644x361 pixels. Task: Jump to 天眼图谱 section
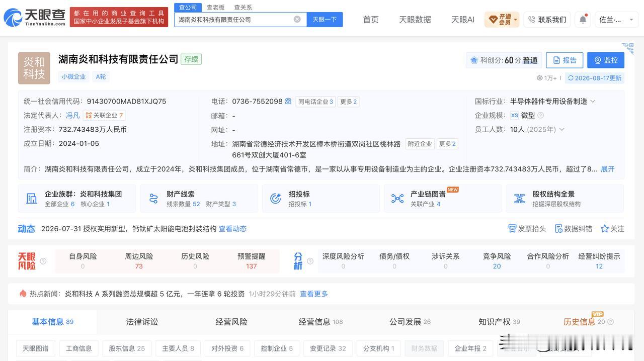[x=36, y=348]
